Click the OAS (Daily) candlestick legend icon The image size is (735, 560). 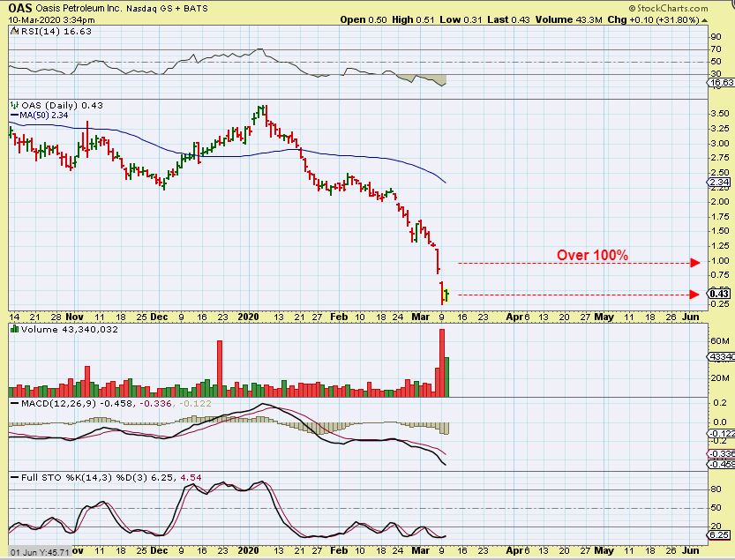pyautogui.click(x=14, y=106)
